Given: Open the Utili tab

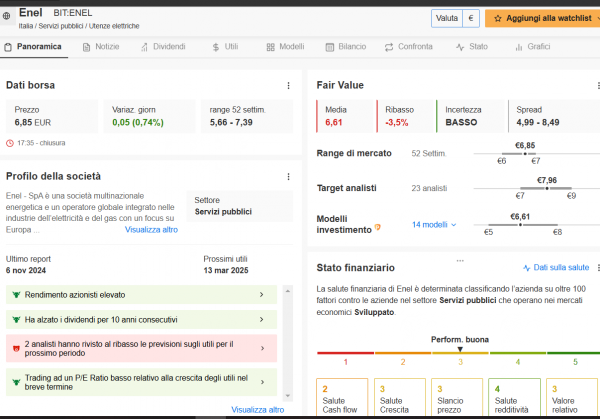Looking at the screenshot, I should coord(225,47).
